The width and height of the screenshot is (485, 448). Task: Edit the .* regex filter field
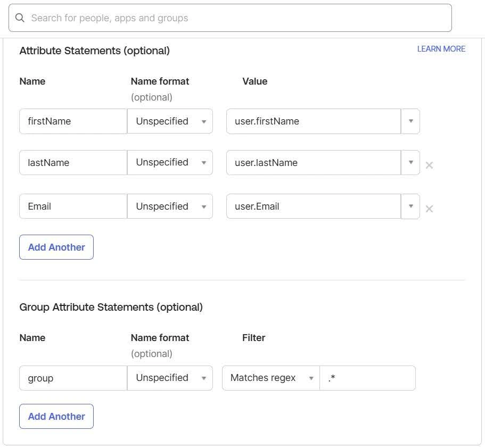[367, 378]
